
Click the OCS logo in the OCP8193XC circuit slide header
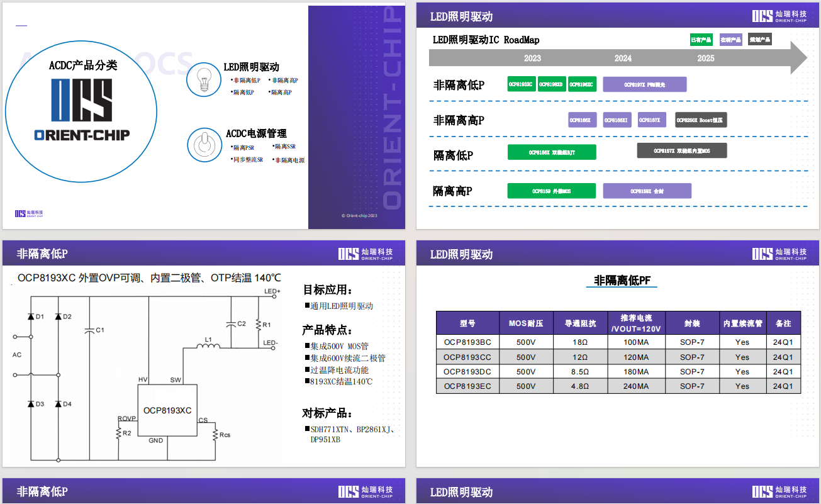click(366, 254)
